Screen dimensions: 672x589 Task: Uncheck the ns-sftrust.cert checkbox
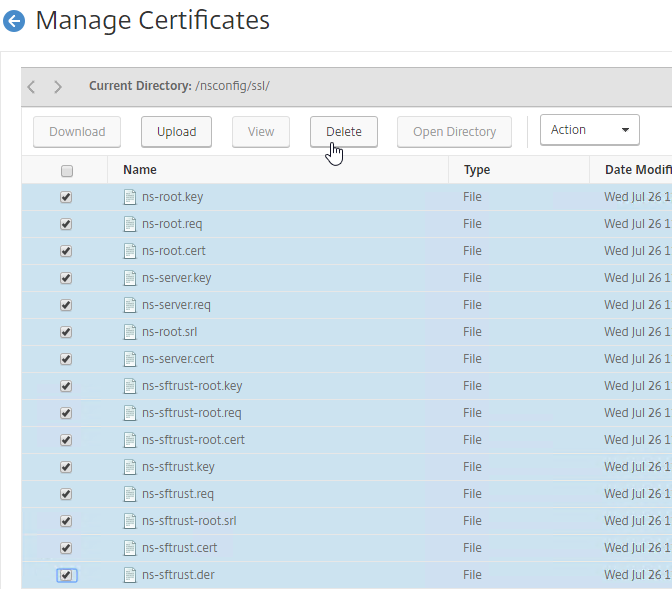[66, 548]
